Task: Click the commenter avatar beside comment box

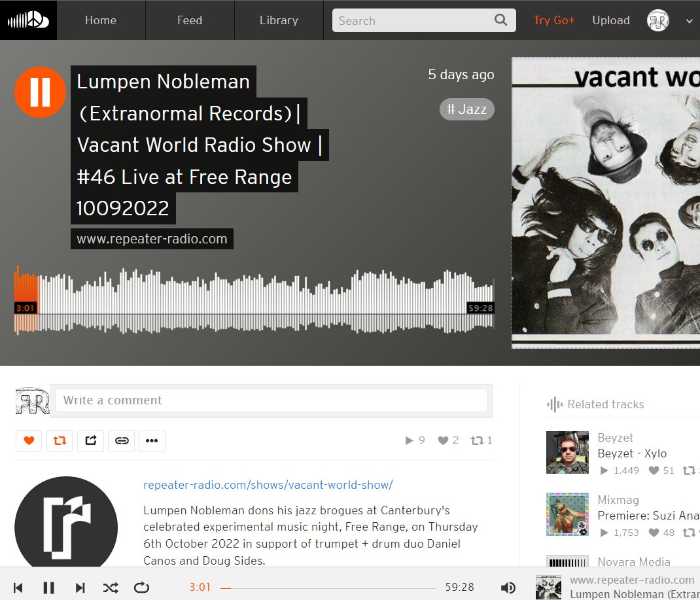Action: tap(32, 400)
